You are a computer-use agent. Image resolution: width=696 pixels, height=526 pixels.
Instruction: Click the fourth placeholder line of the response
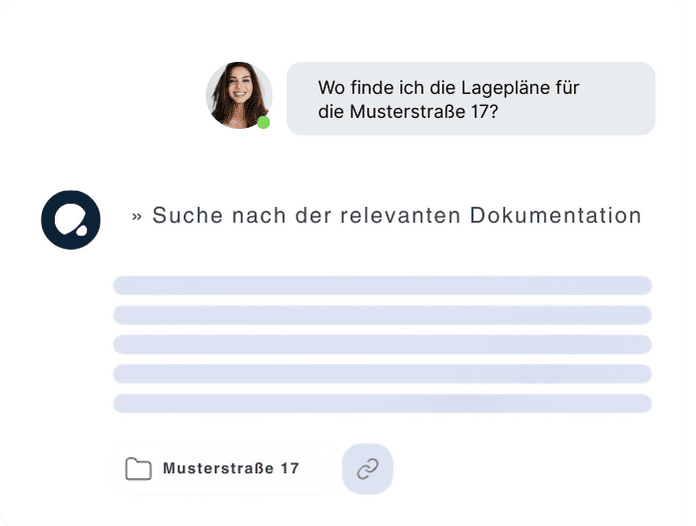382,374
